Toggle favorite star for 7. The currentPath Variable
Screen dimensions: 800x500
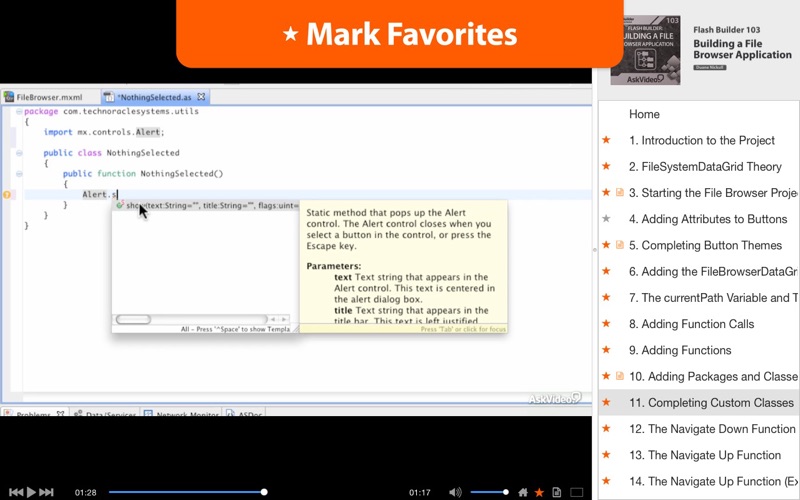point(606,297)
